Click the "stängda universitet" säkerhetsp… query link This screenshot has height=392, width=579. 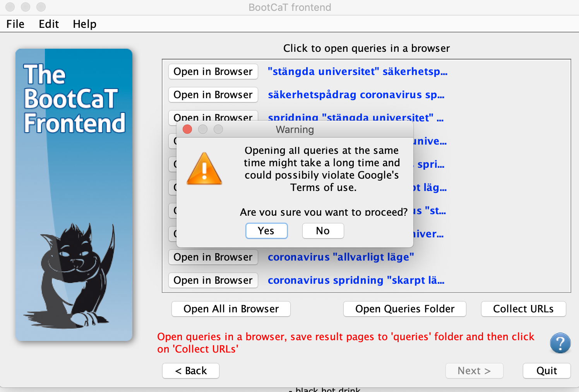(x=358, y=72)
